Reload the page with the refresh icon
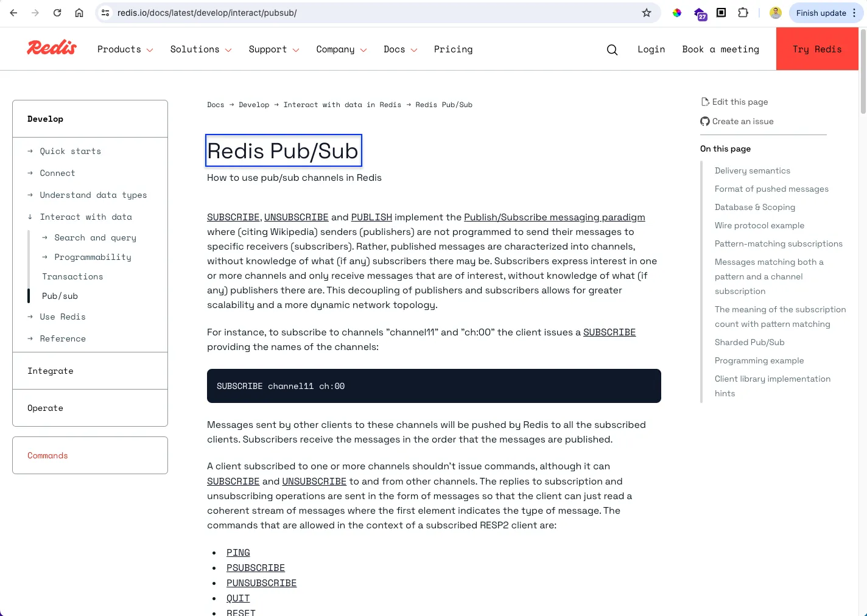Screen dimensions: 867x616 point(57,13)
